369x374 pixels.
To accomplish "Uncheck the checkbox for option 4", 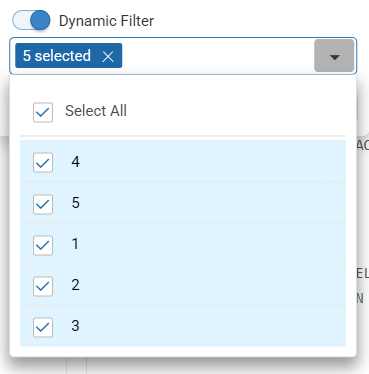I will coord(43,162).
